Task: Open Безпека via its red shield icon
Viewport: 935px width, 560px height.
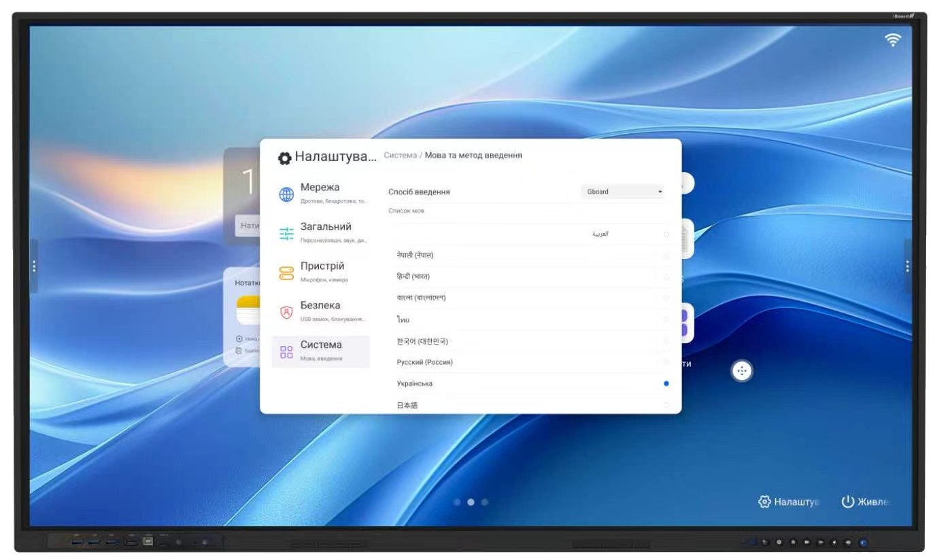Action: [286, 313]
